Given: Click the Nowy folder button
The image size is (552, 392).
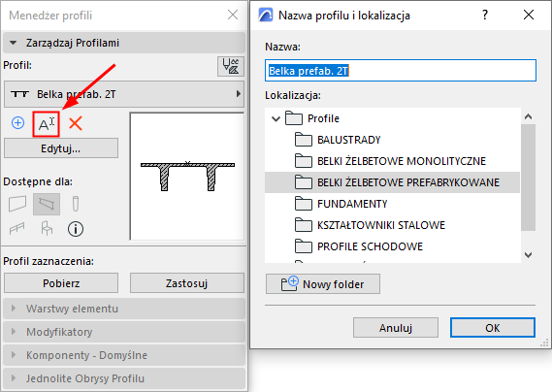Looking at the screenshot, I should pos(323,284).
